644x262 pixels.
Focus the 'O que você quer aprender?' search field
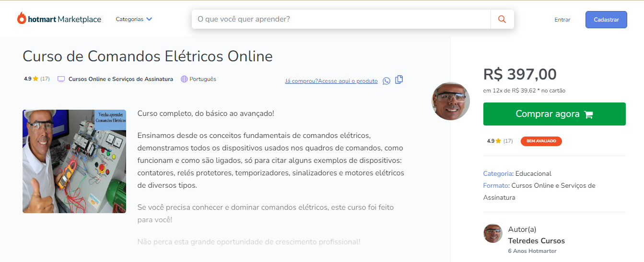coord(341,19)
